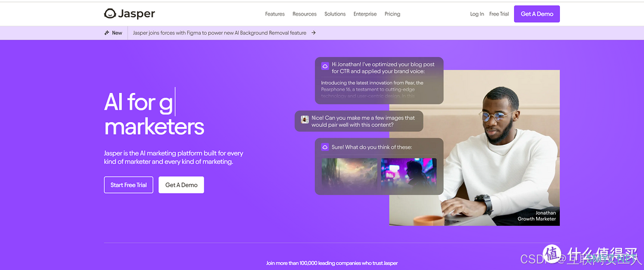The width and height of the screenshot is (644, 270).
Task: Click the New label in the announcement bar
Action: pos(117,33)
